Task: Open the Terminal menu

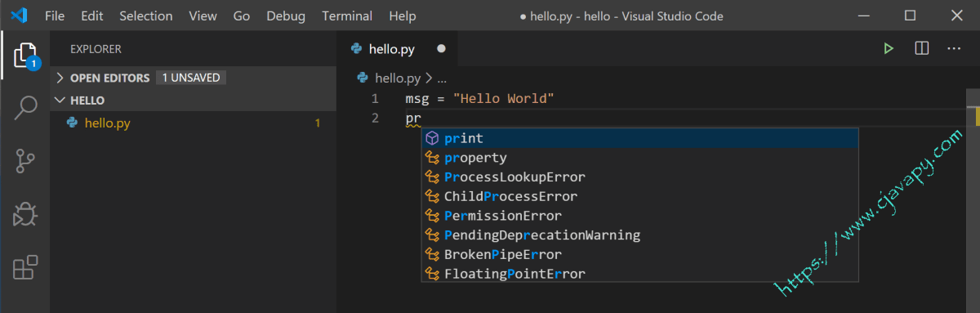Action: click(347, 16)
